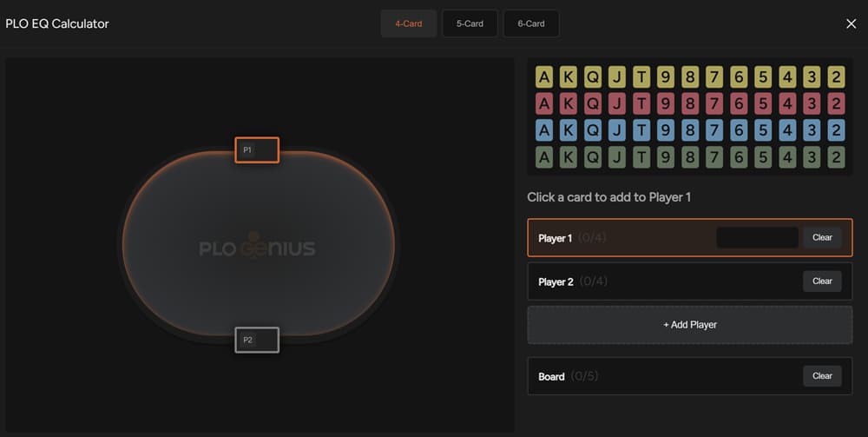Screen dimensions: 868x437
Task: Select the blue Ace card
Action: pyautogui.click(x=544, y=130)
